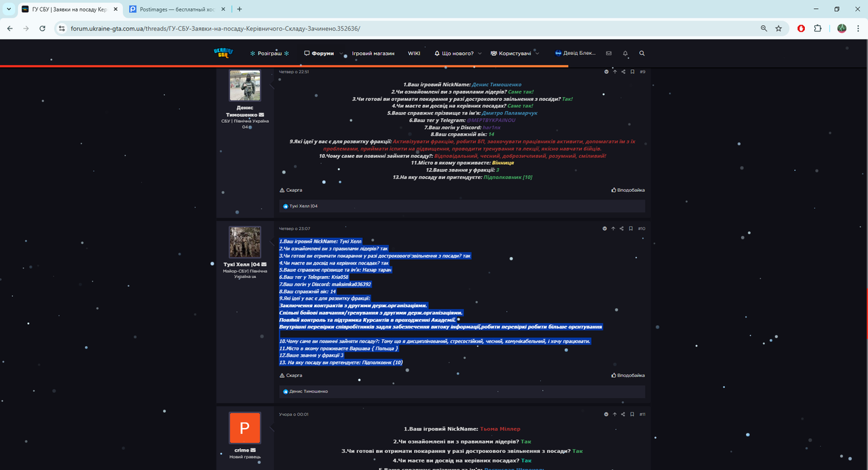Image resolution: width=868 pixels, height=470 pixels.
Task: Click Денис Тимошенко in post #10 reactions
Action: click(308, 391)
